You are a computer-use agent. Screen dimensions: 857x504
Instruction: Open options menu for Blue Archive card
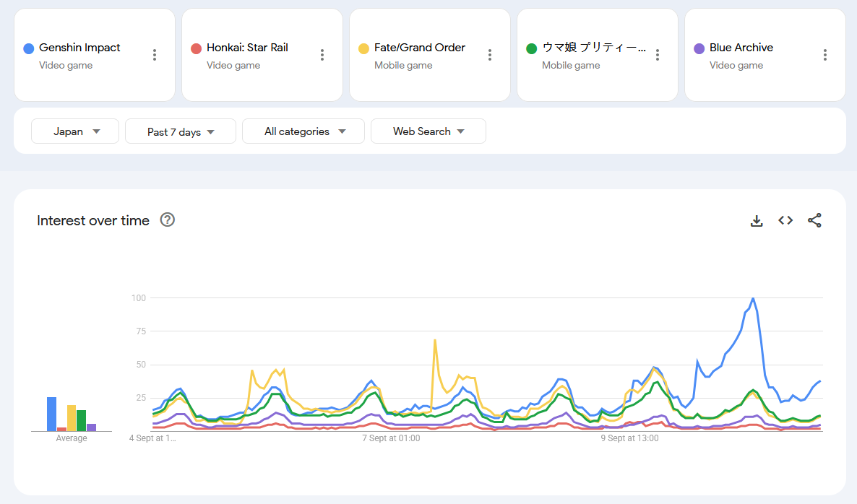point(825,55)
